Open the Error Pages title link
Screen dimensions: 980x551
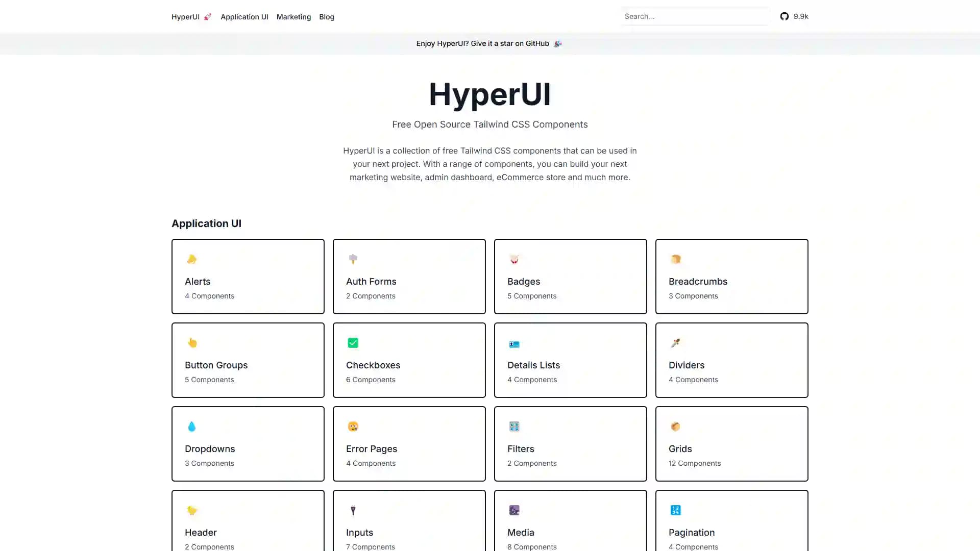[372, 449]
